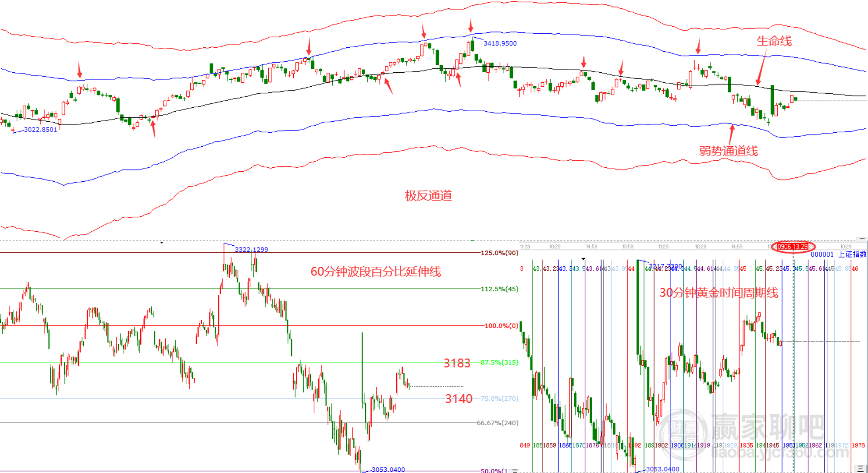Select the 125.0%(90) extension line label
Viewport: 868px width, 473px height.
tap(499, 253)
